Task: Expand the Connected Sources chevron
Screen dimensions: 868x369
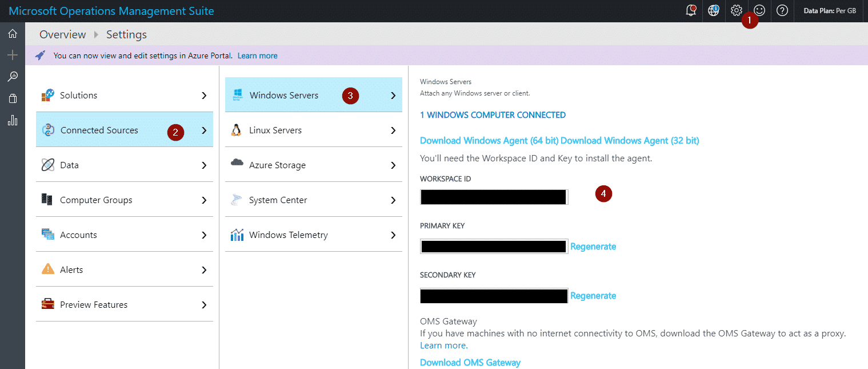Action: [204, 130]
